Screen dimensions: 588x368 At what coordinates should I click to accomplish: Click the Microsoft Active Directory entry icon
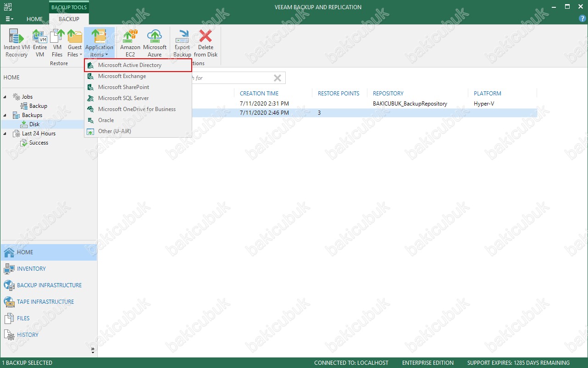(x=90, y=65)
